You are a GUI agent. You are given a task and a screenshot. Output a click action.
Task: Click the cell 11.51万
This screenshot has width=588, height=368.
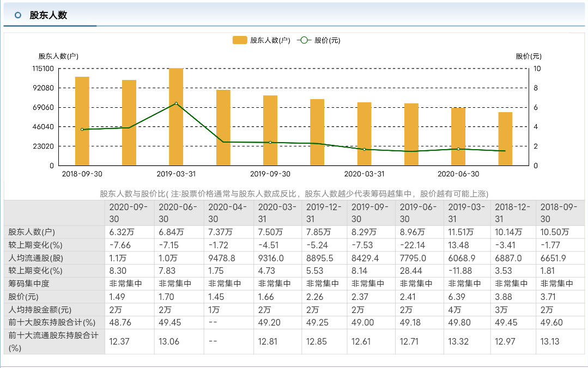coord(462,232)
